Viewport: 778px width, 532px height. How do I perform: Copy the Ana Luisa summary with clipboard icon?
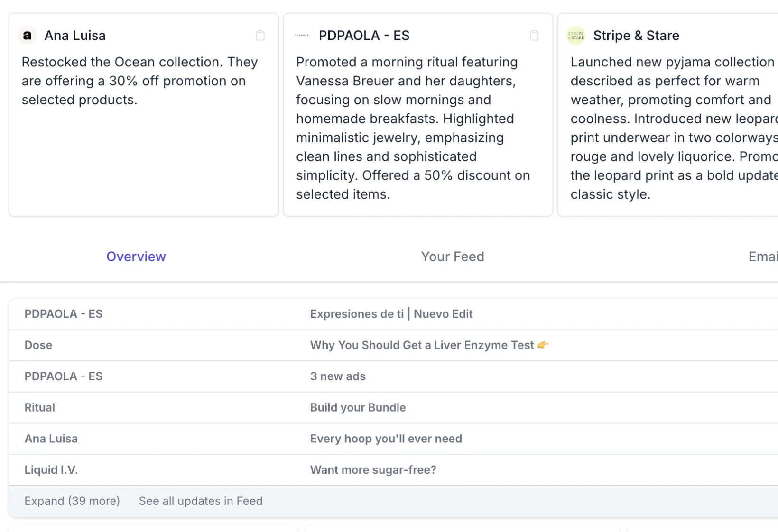click(260, 36)
